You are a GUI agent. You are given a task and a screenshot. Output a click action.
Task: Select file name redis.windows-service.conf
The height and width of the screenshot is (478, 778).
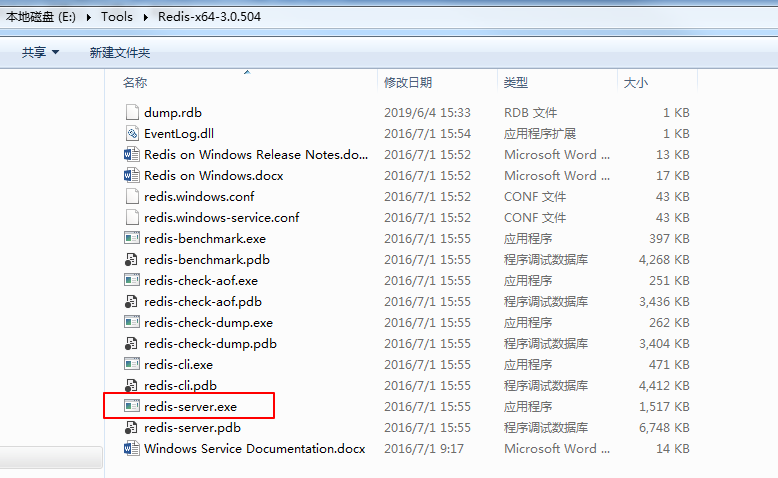[222, 217]
